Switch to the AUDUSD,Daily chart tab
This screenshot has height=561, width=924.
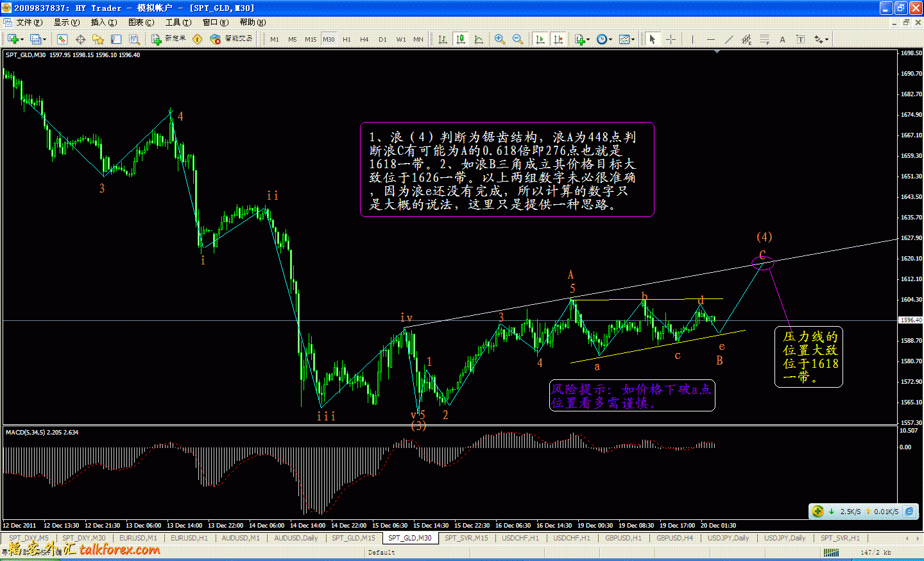(296, 538)
